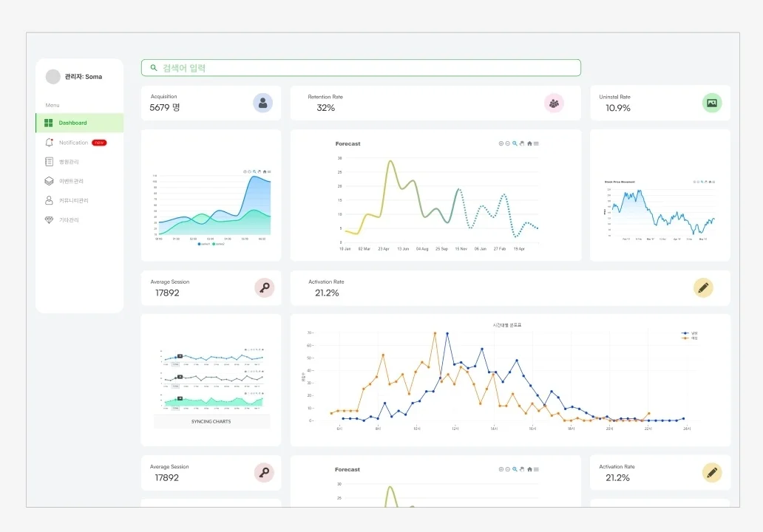Click the red 'new' badge on Notification
The image size is (763, 532).
pos(99,143)
